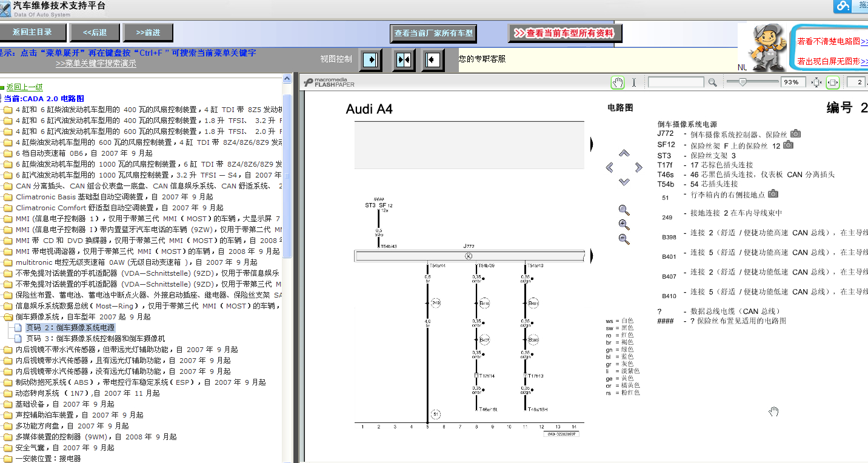
Task: Open the 声控辅助泊车装置 tree entry
Action: 79,415
